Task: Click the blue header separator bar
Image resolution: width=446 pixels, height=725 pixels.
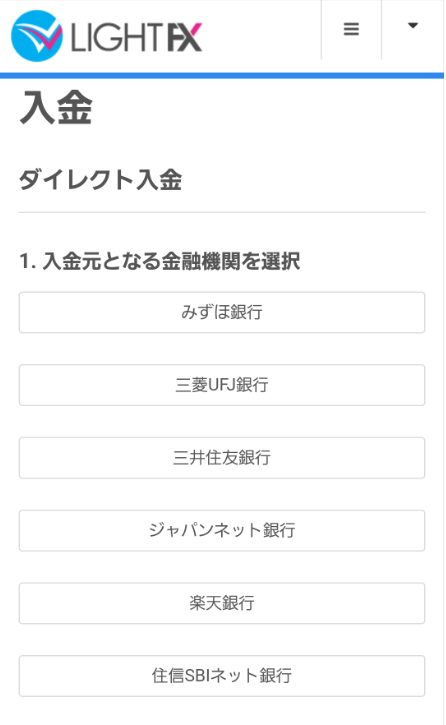Action: coord(222,75)
